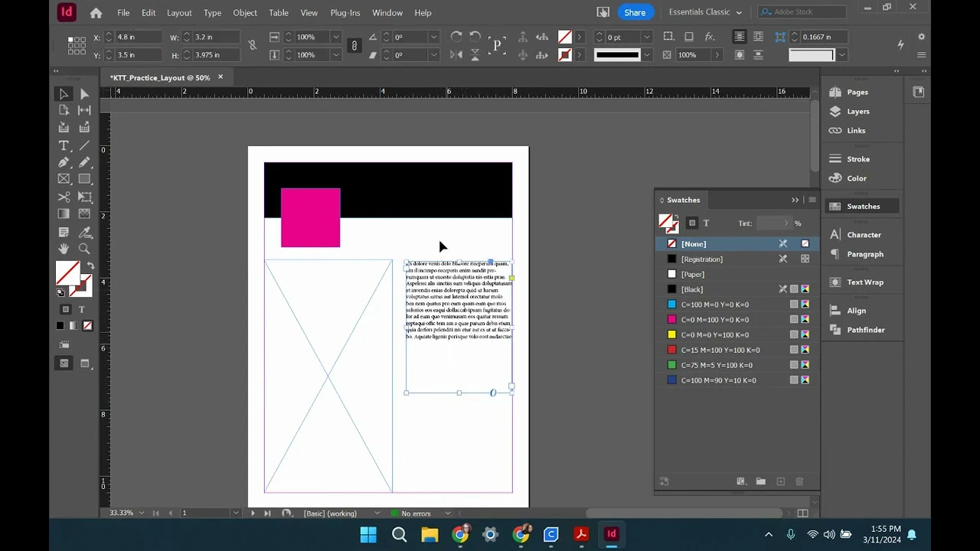The image size is (980, 551).
Task: Select the C=0 M=100 Y=0 K=0 swatch
Action: click(714, 320)
